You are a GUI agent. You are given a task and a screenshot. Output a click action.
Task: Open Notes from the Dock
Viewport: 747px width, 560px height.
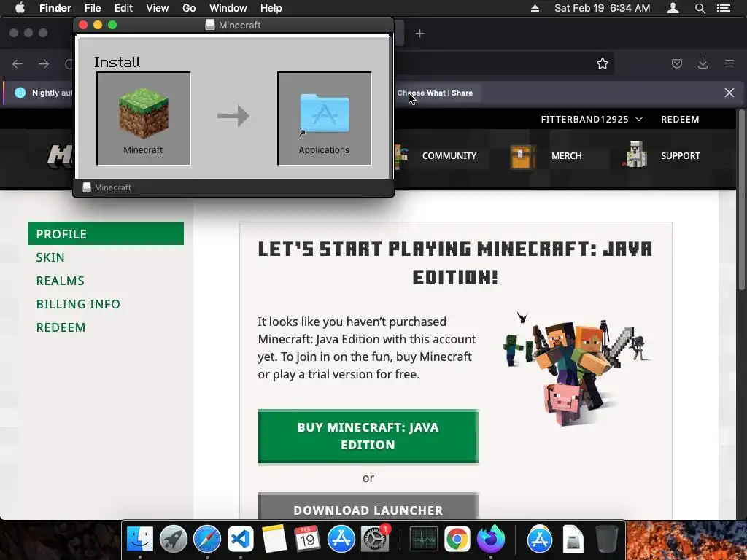(x=274, y=539)
